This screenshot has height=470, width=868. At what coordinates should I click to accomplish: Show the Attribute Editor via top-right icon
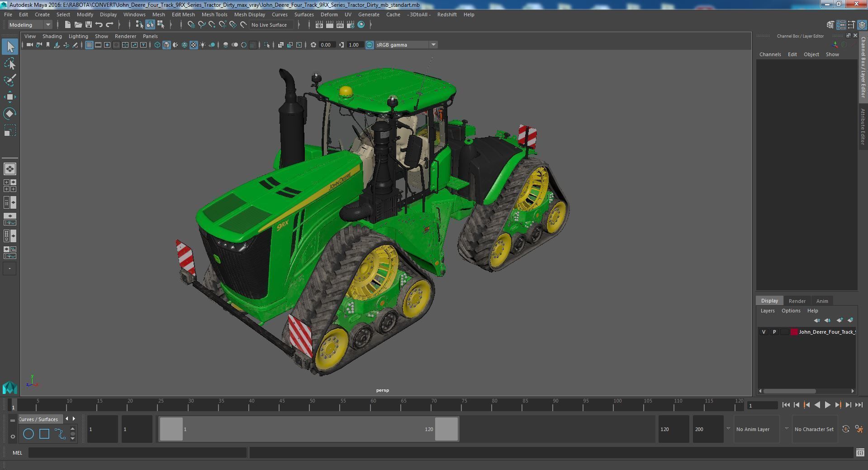pyautogui.click(x=841, y=25)
